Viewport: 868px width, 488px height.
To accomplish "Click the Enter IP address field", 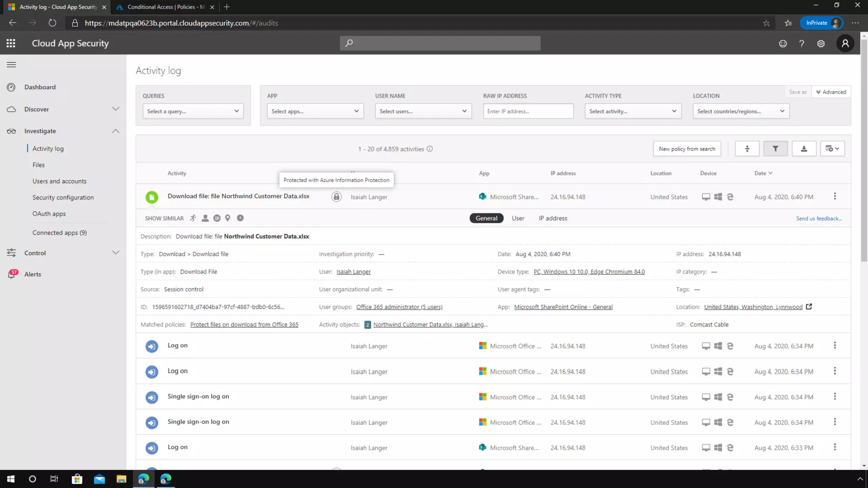I will (x=528, y=111).
